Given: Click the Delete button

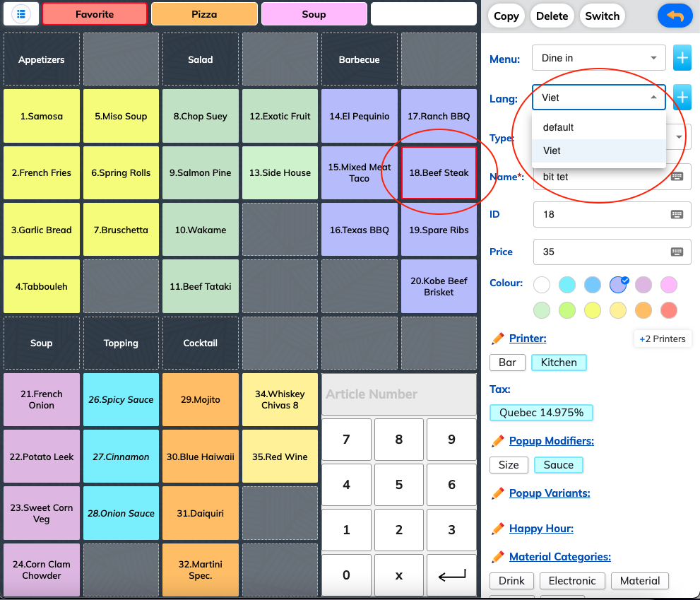Looking at the screenshot, I should point(552,16).
